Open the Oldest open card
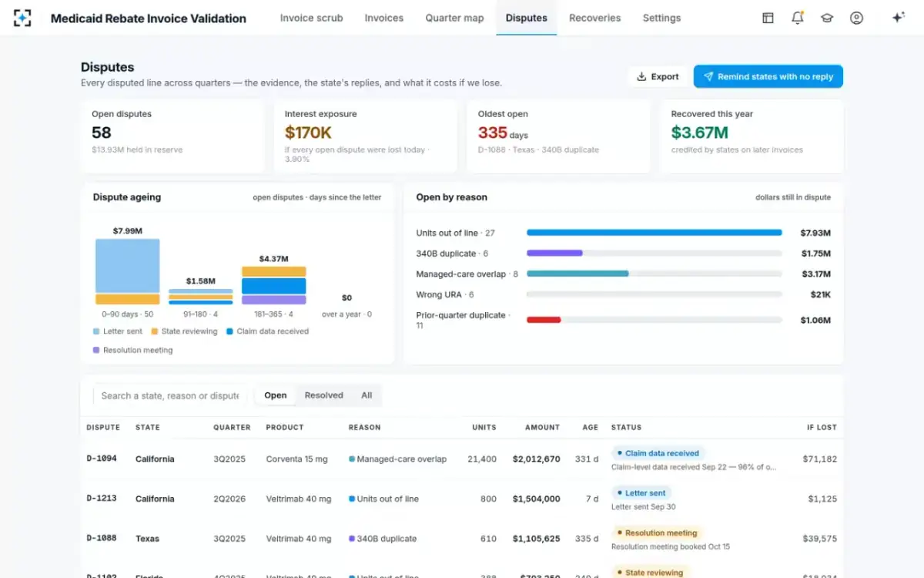924x578 pixels. 558,136
